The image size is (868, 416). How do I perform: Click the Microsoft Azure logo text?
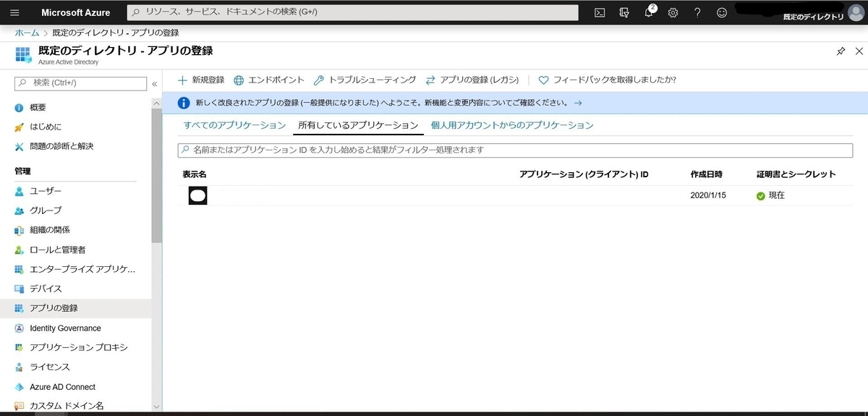[x=76, y=12]
